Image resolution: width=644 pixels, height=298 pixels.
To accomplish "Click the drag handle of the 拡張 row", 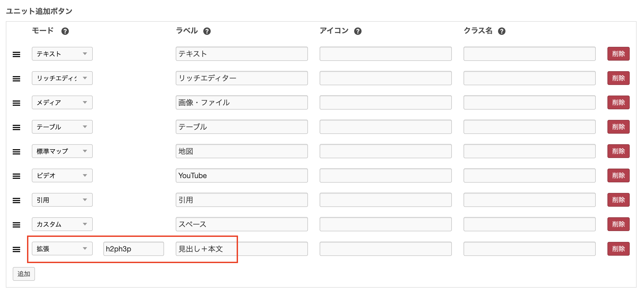I will coord(16,249).
